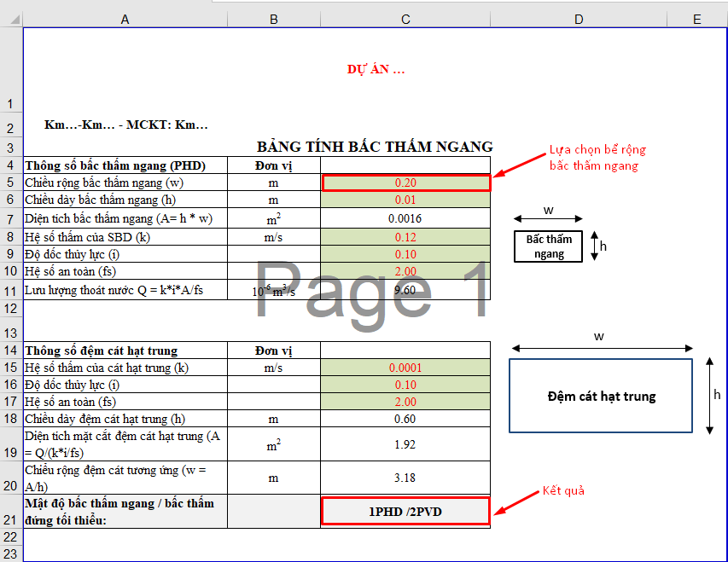728x562 pixels.
Task: Select the red 'DỰ ÁN …' title cell
Action: [x=376, y=69]
